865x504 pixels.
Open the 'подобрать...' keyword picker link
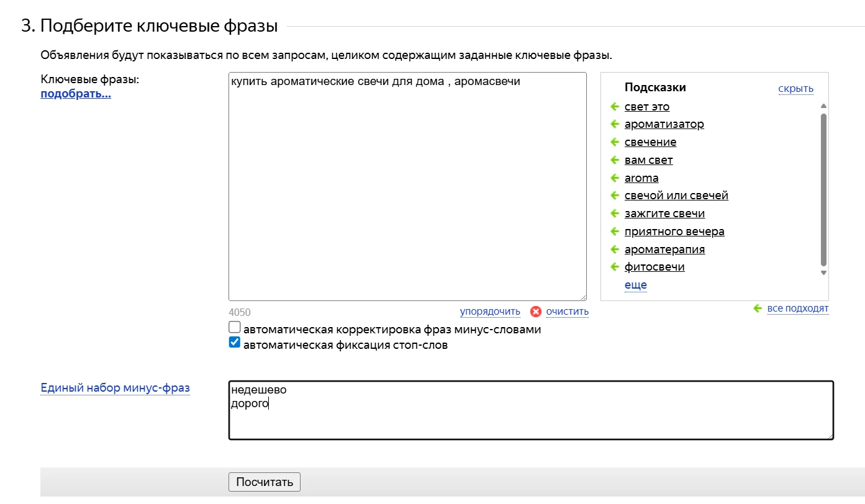[x=76, y=94]
